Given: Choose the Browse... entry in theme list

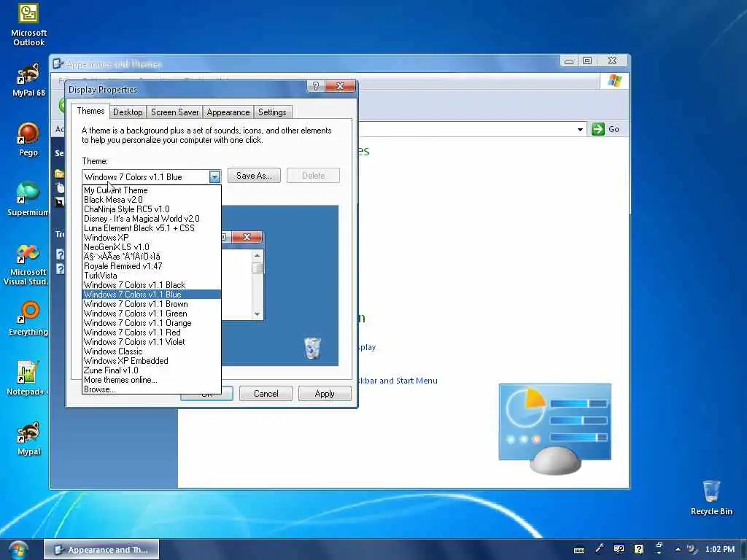Looking at the screenshot, I should tap(152, 389).
